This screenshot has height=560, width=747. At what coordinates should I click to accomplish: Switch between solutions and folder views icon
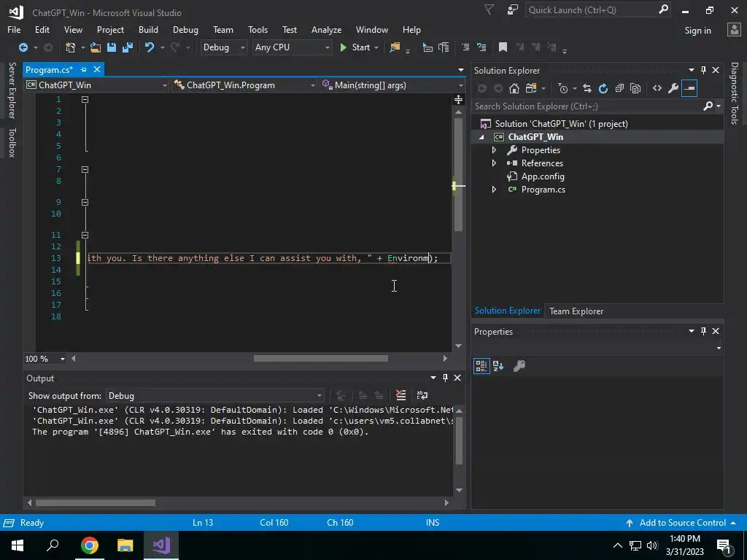click(531, 88)
